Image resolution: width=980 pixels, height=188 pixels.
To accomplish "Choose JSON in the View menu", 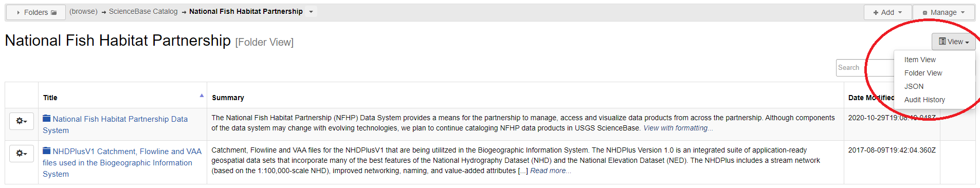I will [914, 86].
